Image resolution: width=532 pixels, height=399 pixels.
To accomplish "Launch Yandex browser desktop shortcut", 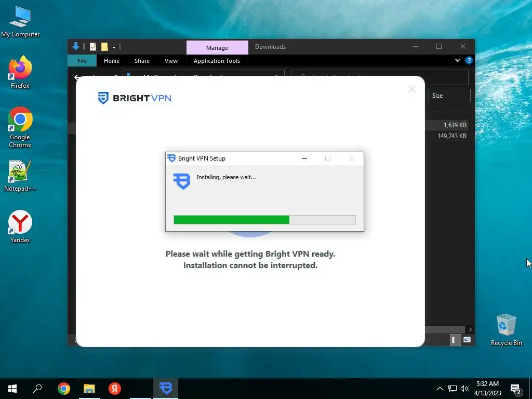I will pos(20,227).
